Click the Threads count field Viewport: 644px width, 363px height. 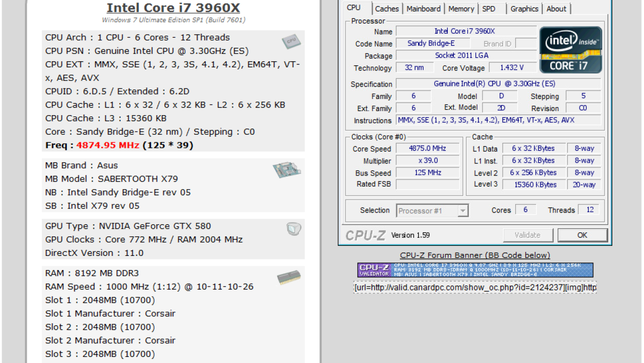click(x=590, y=210)
